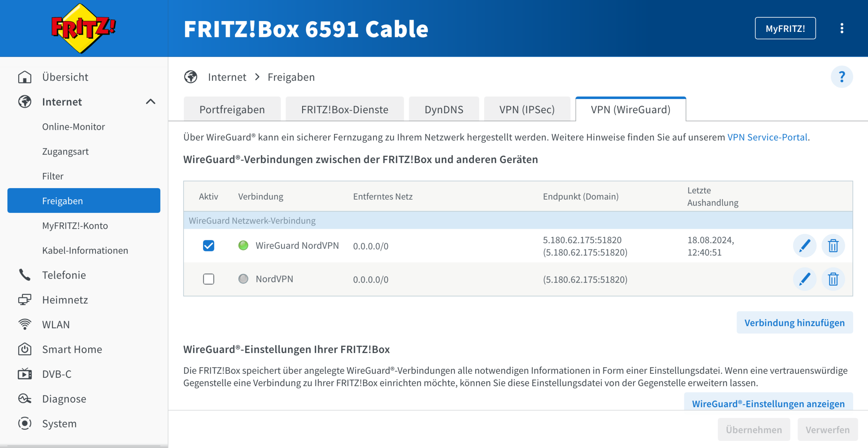Click the System icon

(x=25, y=423)
